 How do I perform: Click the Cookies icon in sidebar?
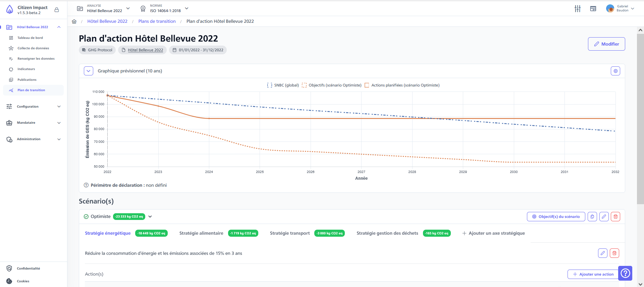(x=9, y=281)
